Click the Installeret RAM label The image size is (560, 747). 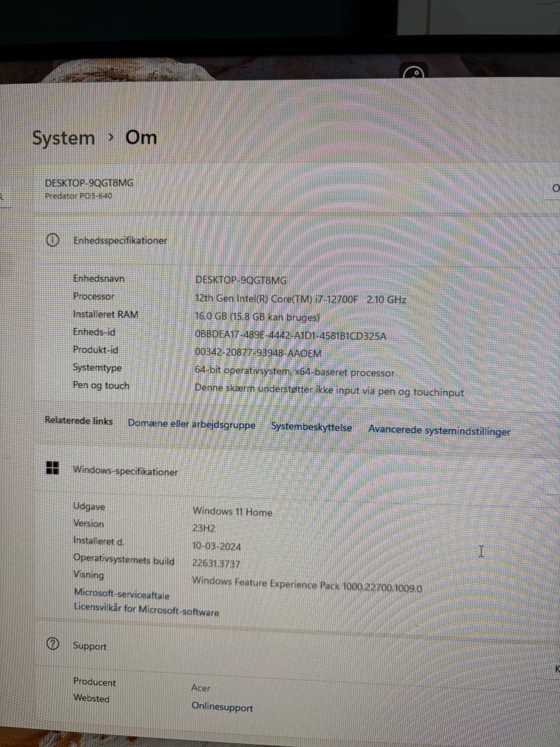pyautogui.click(x=106, y=314)
